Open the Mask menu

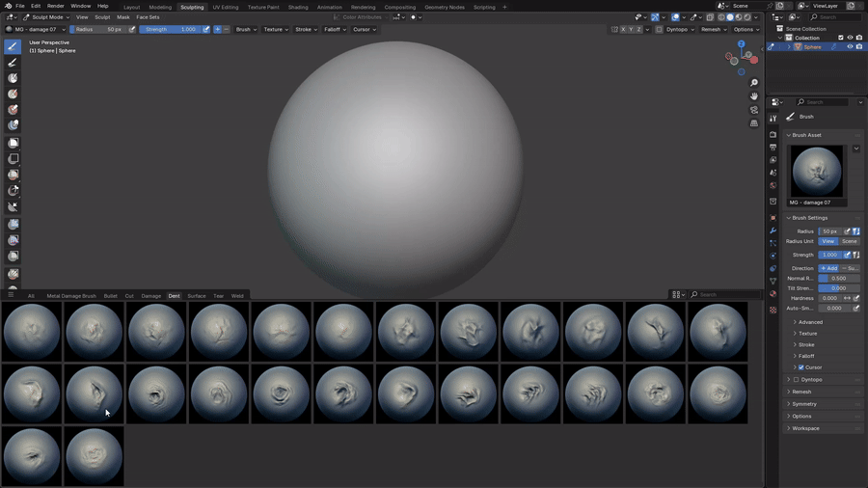122,17
